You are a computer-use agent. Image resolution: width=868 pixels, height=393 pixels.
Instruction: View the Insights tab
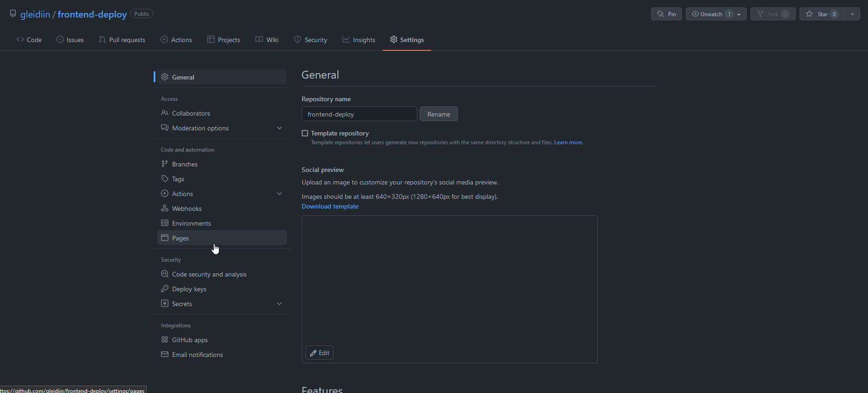tap(359, 40)
